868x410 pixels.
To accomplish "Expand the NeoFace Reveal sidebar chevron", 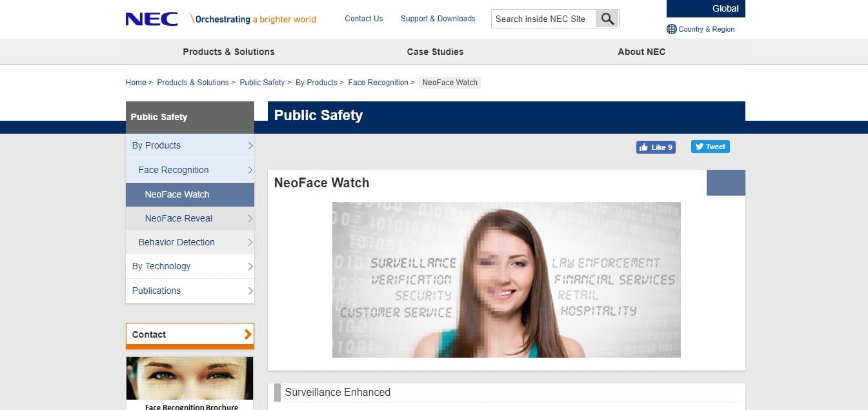I will pos(250,219).
